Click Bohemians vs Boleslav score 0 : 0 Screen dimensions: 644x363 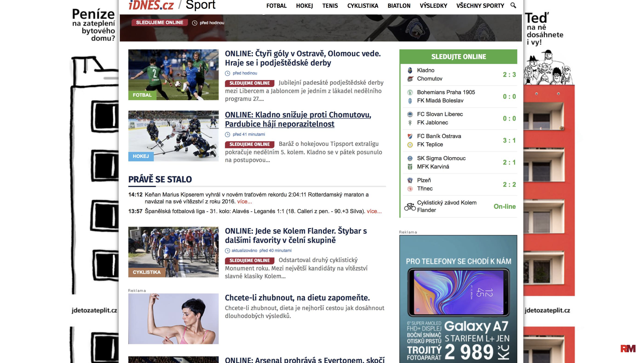pyautogui.click(x=509, y=97)
